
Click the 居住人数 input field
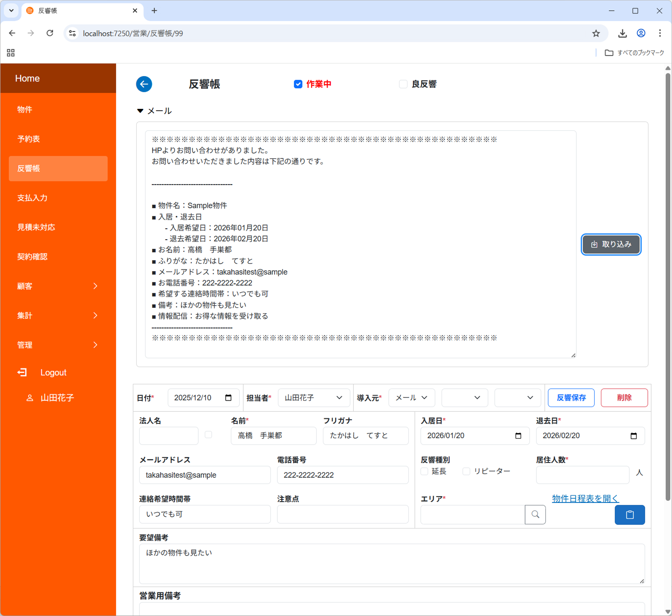582,475
